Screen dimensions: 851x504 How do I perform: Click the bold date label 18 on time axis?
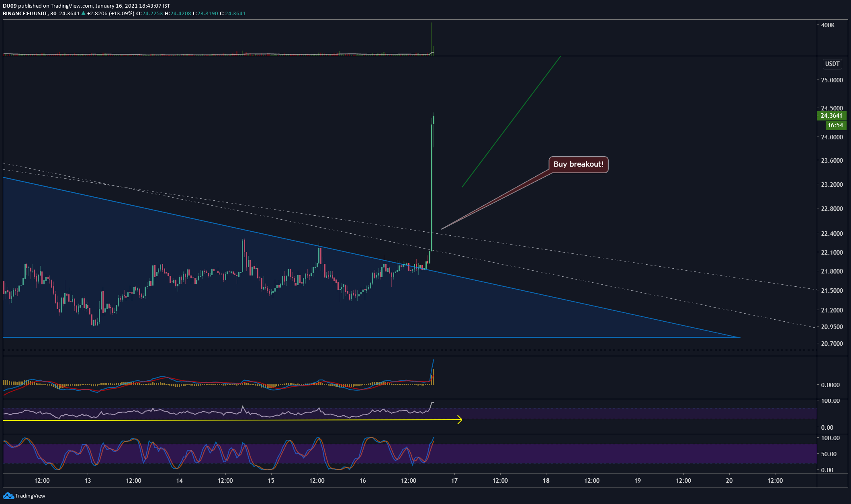[x=546, y=481]
